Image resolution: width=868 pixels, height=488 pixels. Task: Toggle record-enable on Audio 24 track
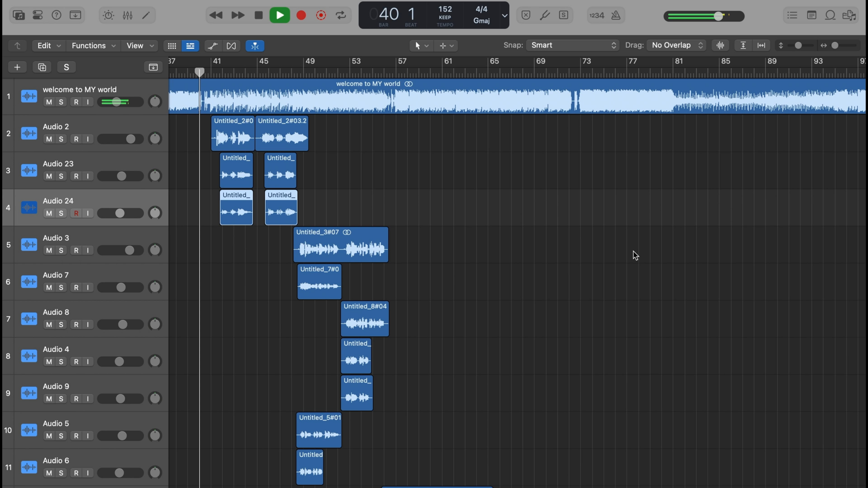point(76,213)
